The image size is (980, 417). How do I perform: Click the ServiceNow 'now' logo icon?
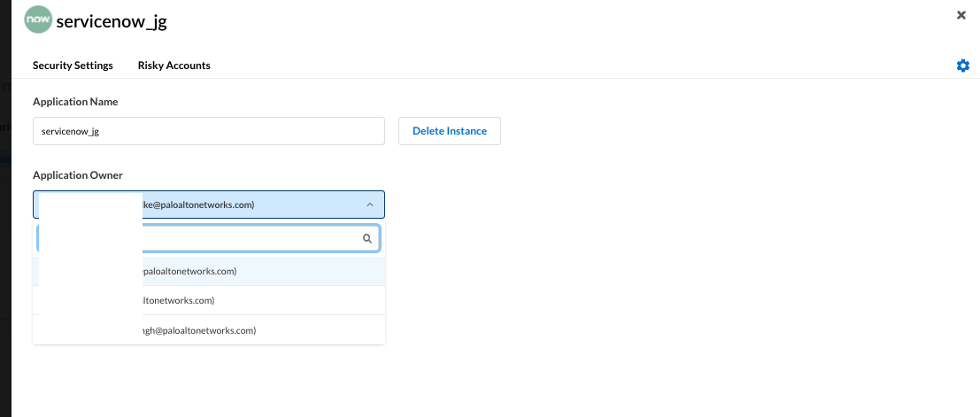click(38, 19)
